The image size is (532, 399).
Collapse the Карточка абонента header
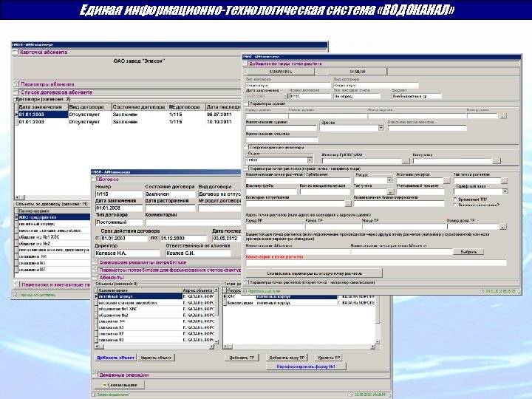pyautogui.click(x=15, y=52)
